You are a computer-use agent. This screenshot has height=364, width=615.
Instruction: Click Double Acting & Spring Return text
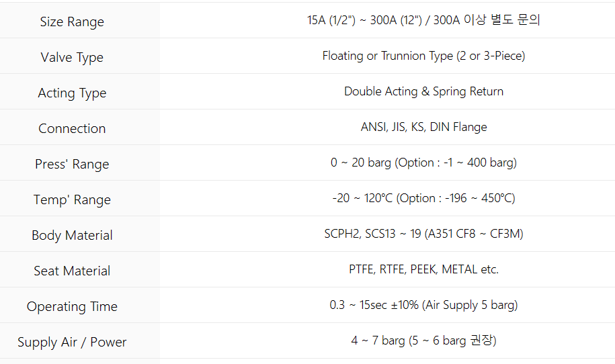pyautogui.click(x=423, y=91)
